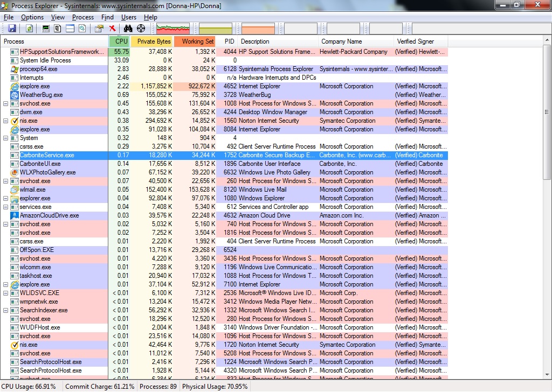Viewport: 552px width, 392px height.
Task: Sort by the Verified Signer column header
Action: tap(420, 41)
